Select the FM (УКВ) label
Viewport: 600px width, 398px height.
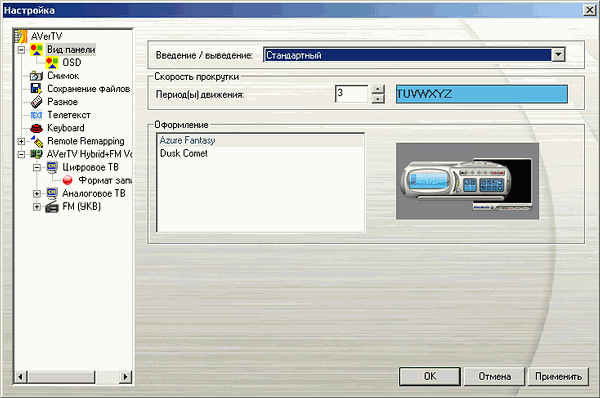pos(82,207)
